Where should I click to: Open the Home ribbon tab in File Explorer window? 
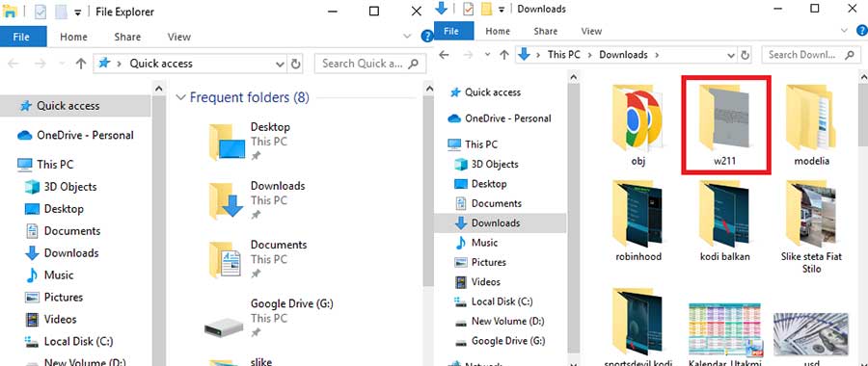coord(73,37)
